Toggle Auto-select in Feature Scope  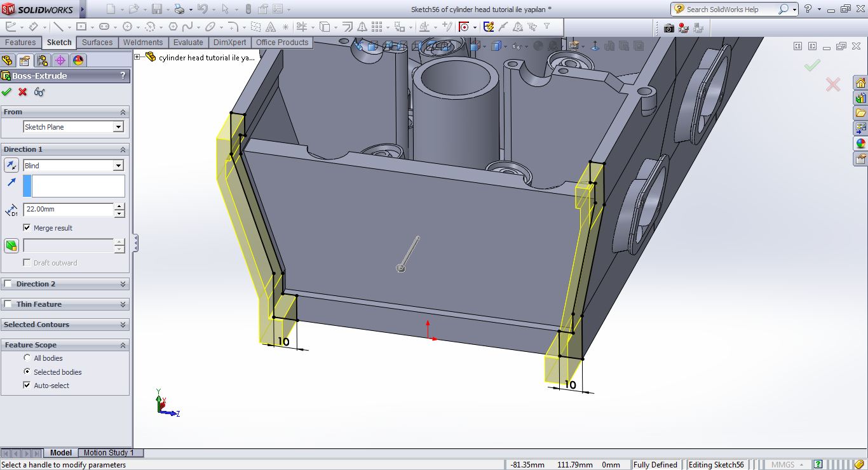click(x=26, y=385)
